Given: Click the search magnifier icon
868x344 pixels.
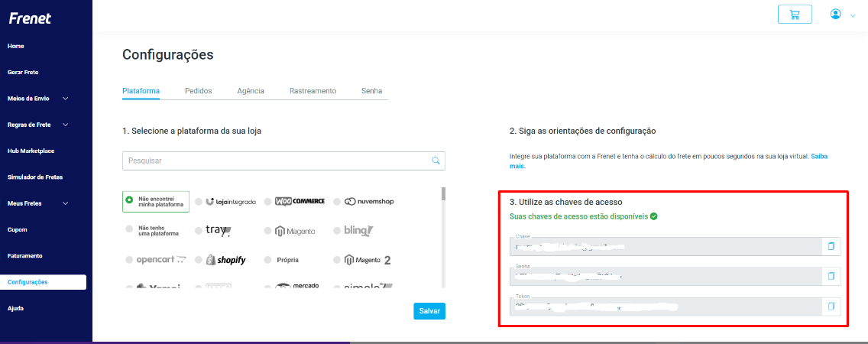Looking at the screenshot, I should click(x=436, y=161).
